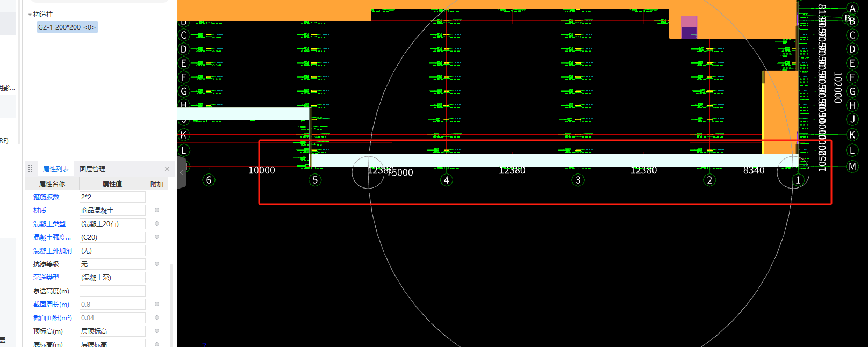Grab the property panel drag handle

(x=30, y=169)
